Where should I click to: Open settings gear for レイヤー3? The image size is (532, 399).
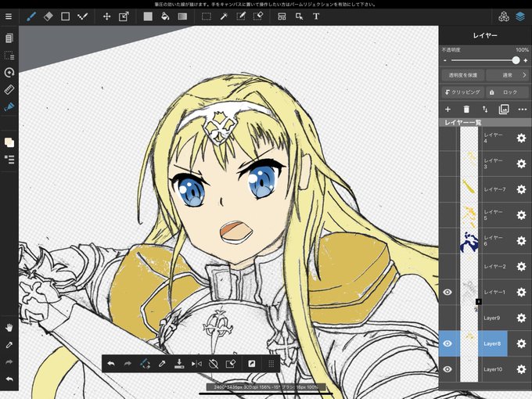click(x=521, y=164)
